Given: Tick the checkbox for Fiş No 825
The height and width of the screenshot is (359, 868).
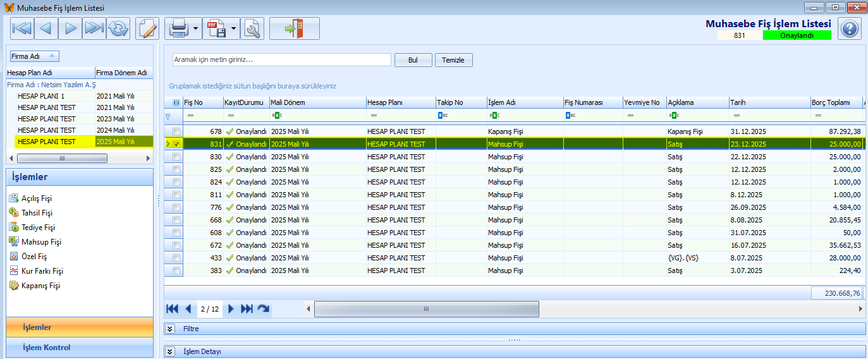Looking at the screenshot, I should (x=176, y=169).
